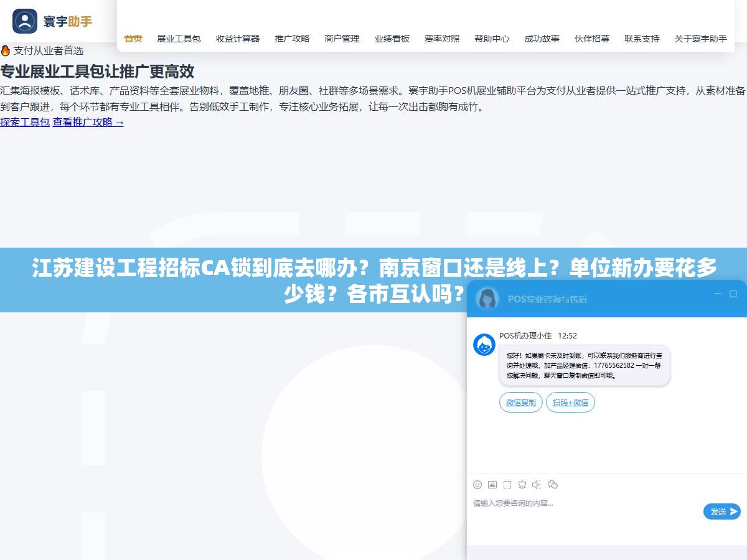This screenshot has width=747, height=560.
Task: Toggle the chat sound speaker icon
Action: [537, 485]
